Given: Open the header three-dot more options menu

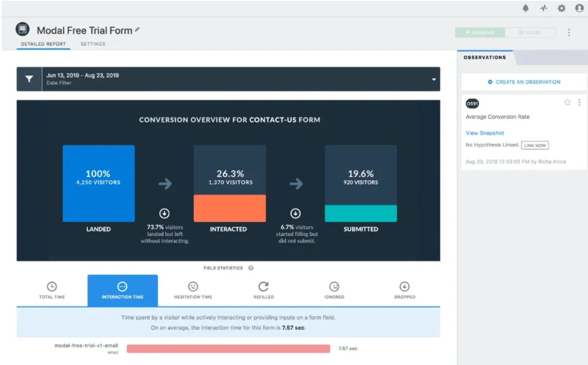Looking at the screenshot, I should click(569, 33).
